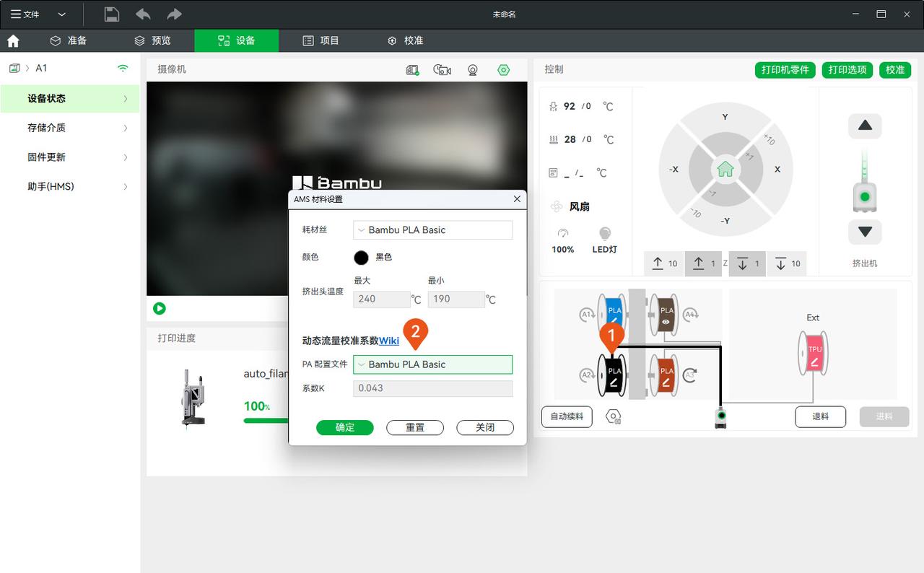924x573 pixels.
Task: Raise Z axis by 1
Action: [704, 263]
